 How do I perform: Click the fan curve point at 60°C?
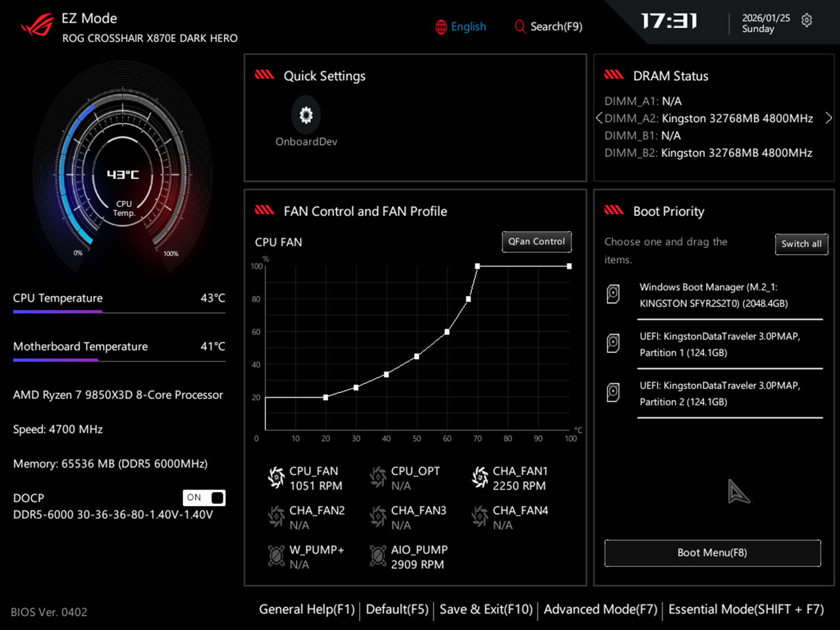[447, 332]
